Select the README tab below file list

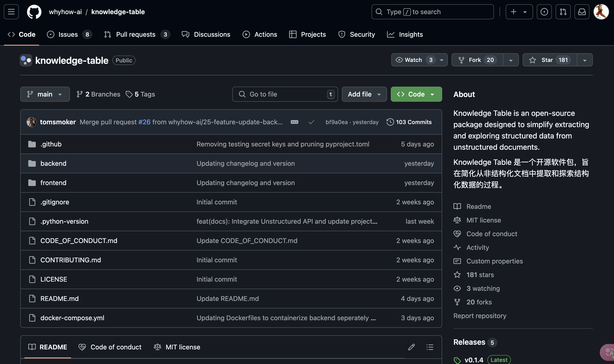[x=48, y=347]
